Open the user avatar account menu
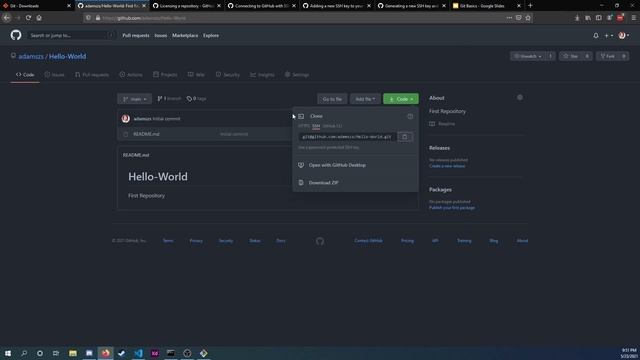Image resolution: width=640 pixels, height=360 pixels. click(624, 36)
